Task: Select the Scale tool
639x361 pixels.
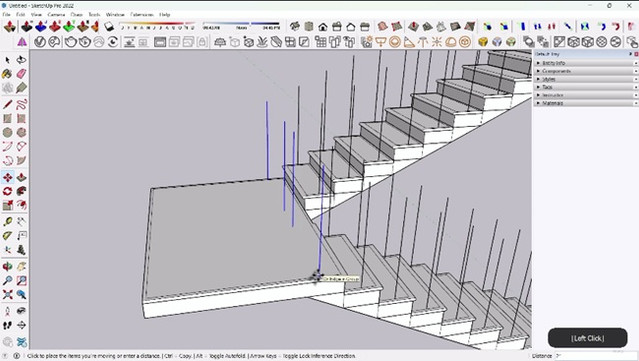Action: (x=7, y=205)
